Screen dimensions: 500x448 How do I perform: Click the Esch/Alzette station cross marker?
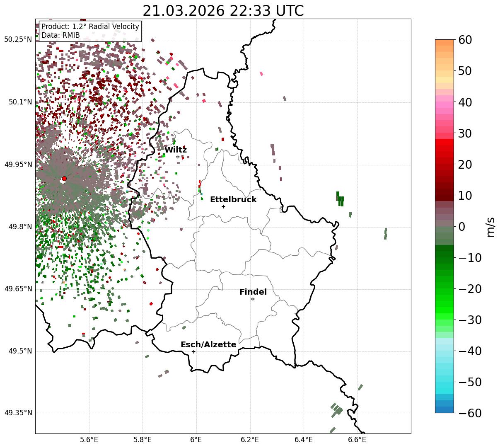[x=193, y=351]
